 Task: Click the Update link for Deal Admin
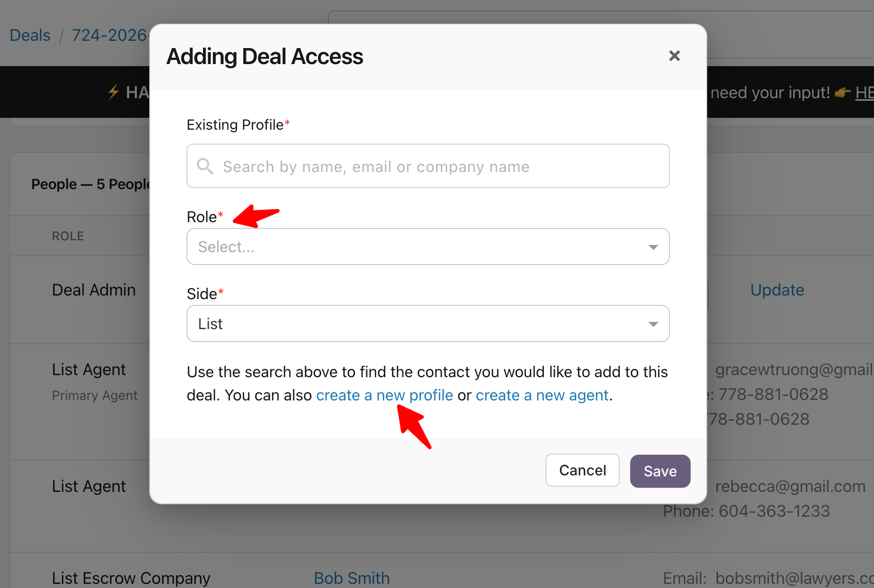[777, 290]
